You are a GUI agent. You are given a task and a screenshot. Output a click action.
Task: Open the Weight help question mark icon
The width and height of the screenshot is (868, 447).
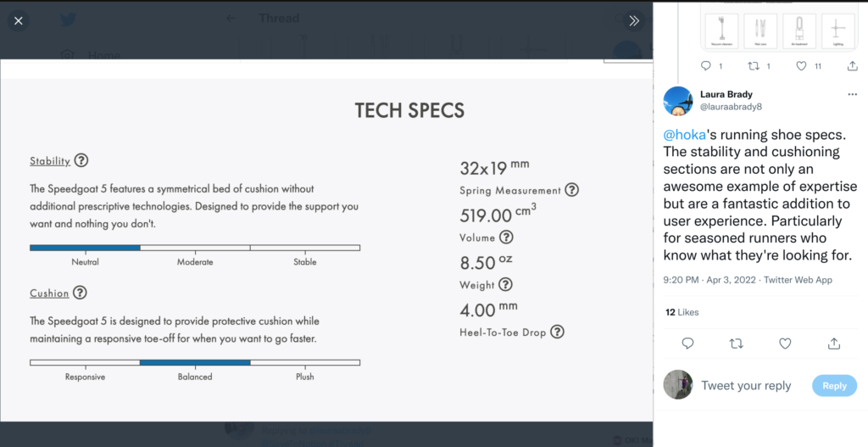pyautogui.click(x=505, y=285)
